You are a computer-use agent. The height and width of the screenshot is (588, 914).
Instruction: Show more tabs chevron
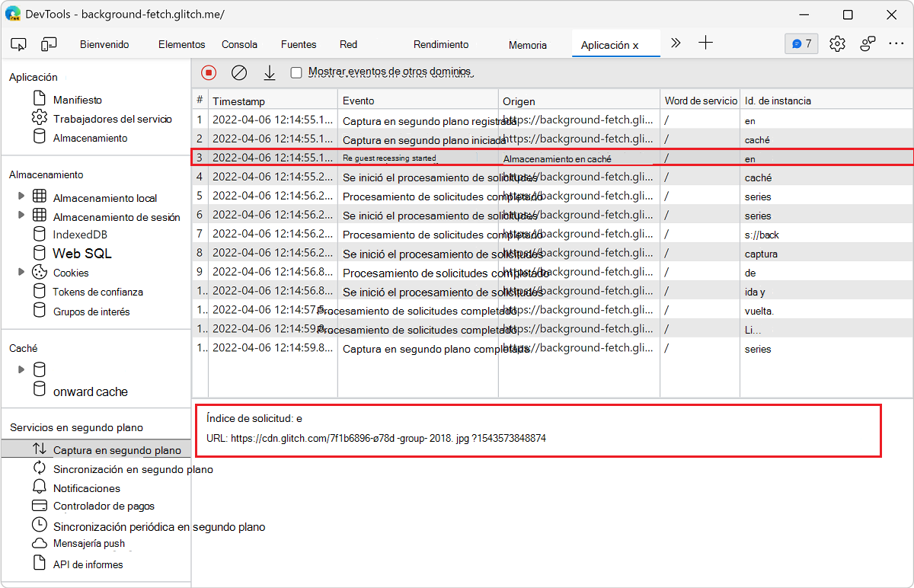[x=675, y=43]
